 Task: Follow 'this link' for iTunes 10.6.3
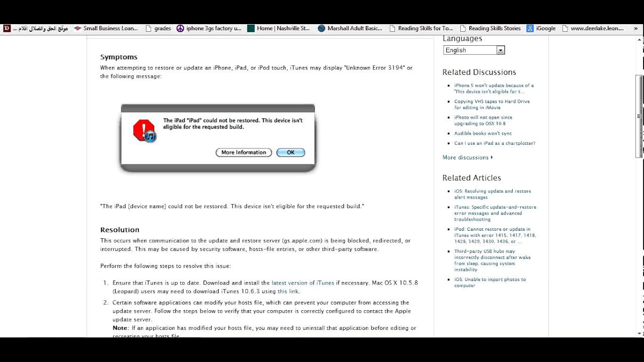coord(288,292)
